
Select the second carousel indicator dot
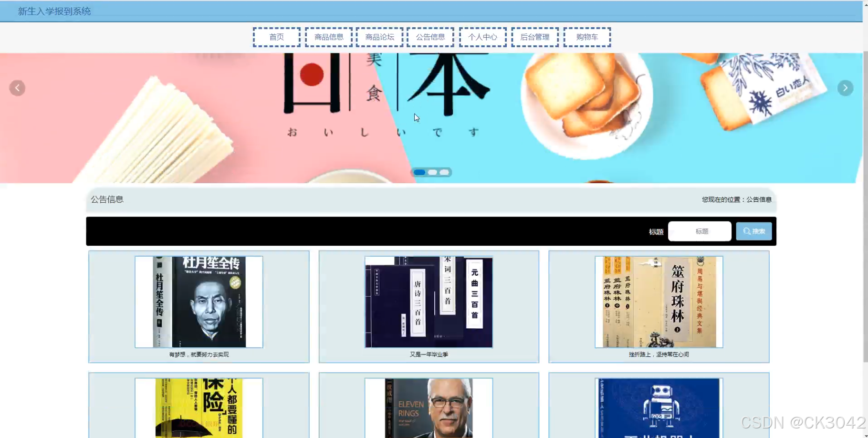pos(432,172)
